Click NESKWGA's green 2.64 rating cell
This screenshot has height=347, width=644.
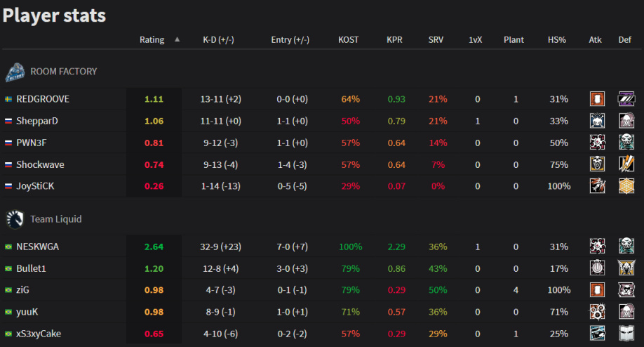pyautogui.click(x=154, y=247)
